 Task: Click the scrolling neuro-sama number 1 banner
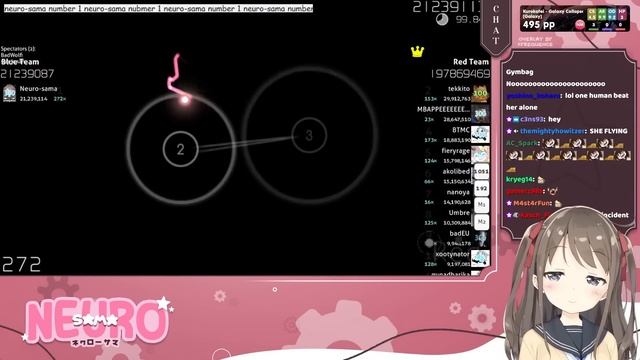pyautogui.click(x=158, y=8)
